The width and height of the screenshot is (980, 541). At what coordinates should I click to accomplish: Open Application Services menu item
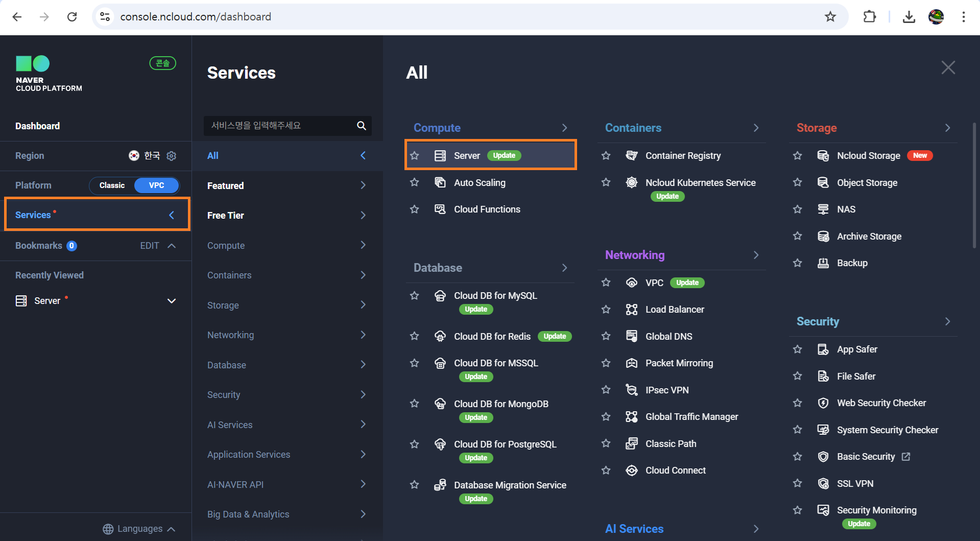coord(287,454)
